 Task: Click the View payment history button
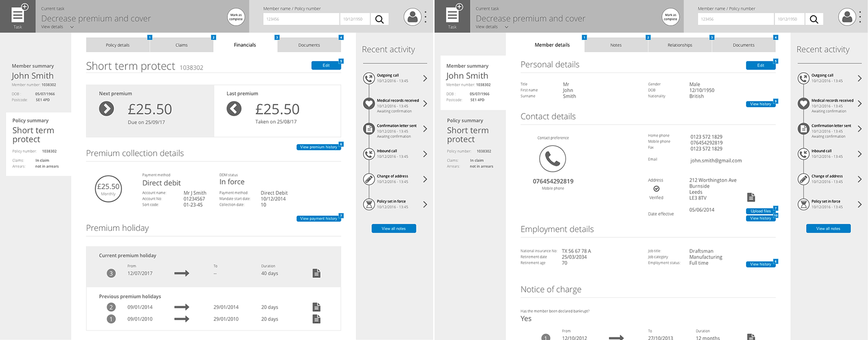319,218
